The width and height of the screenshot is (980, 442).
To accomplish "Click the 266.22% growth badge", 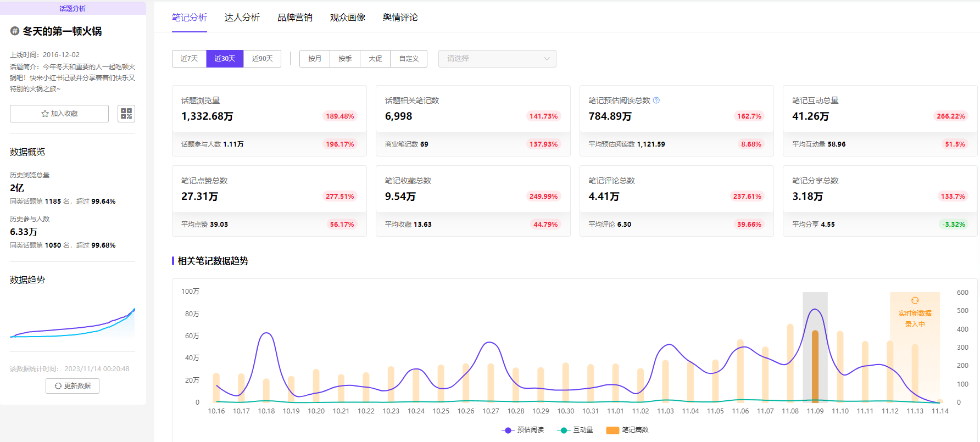I will click(951, 116).
